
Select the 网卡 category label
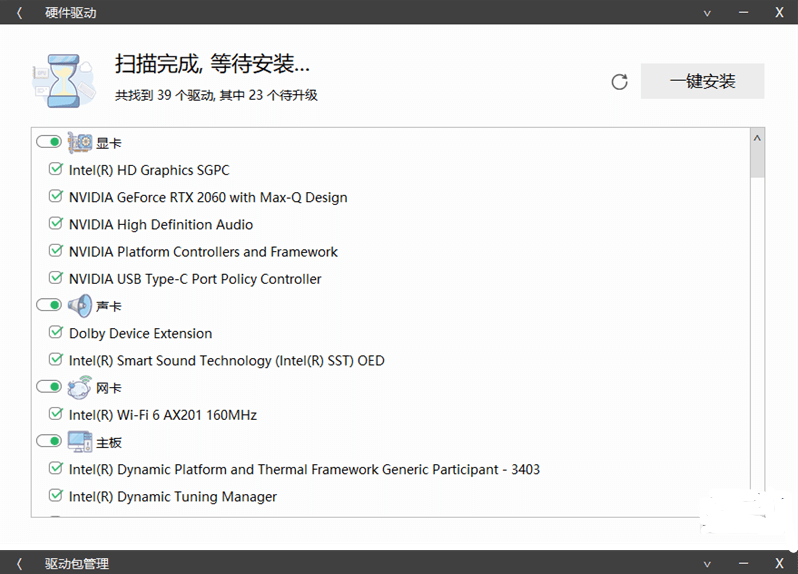(108, 388)
